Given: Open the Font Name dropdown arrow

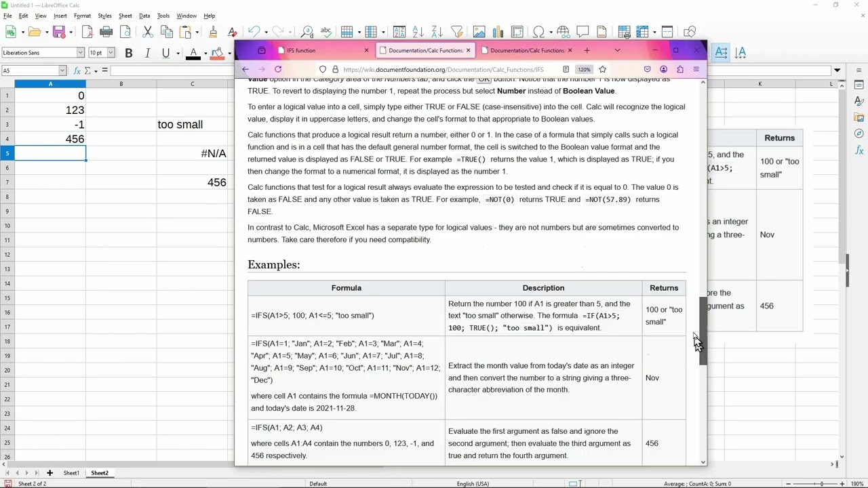Looking at the screenshot, I should pos(80,53).
